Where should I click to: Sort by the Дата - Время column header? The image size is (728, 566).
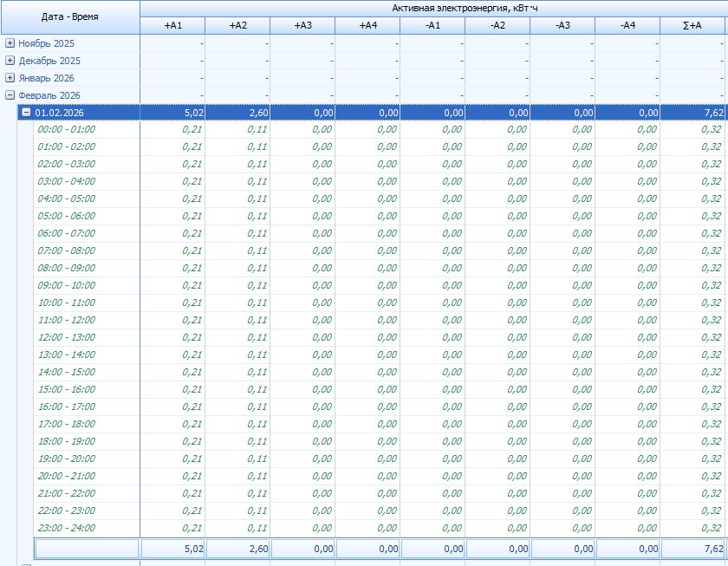coord(69,16)
